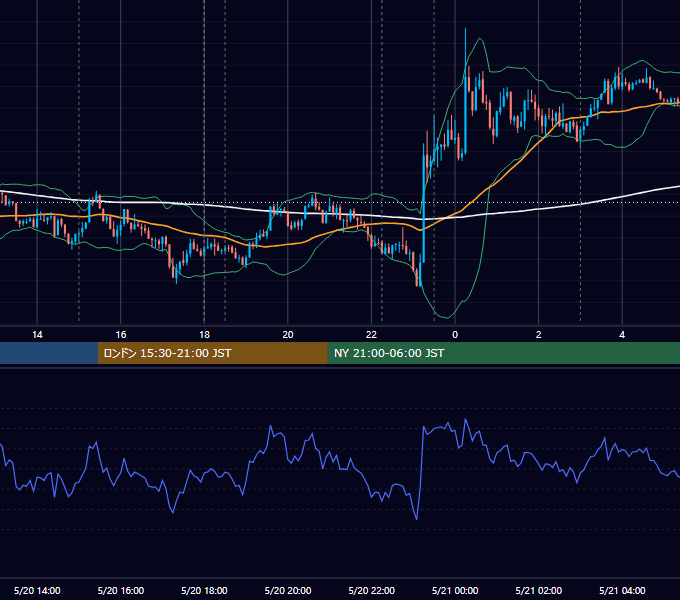This screenshot has width=680, height=600.
Task: Click the hour label 4 on price chart
Action: click(x=622, y=335)
